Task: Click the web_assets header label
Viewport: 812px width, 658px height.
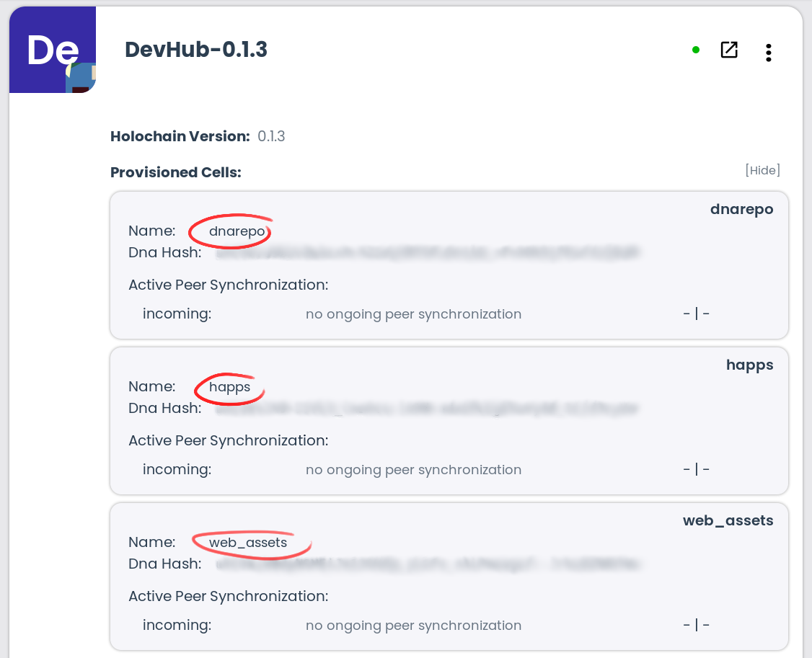Action: click(728, 520)
